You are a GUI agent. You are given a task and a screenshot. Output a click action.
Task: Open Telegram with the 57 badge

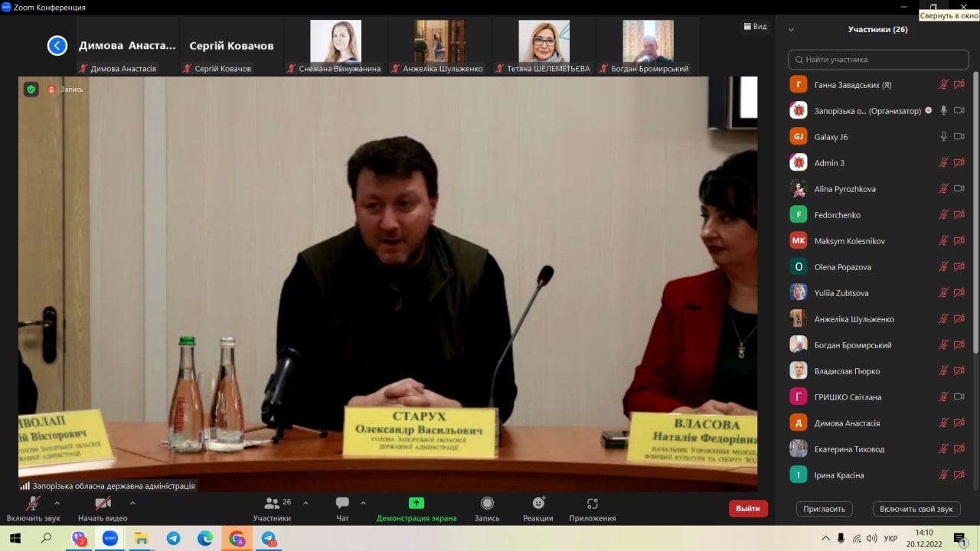point(269,538)
